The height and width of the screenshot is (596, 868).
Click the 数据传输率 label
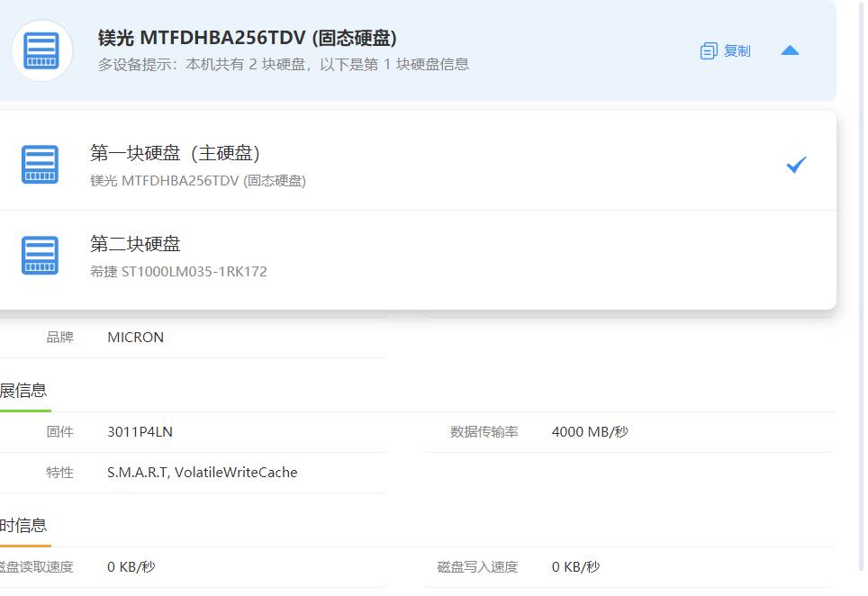(x=484, y=432)
